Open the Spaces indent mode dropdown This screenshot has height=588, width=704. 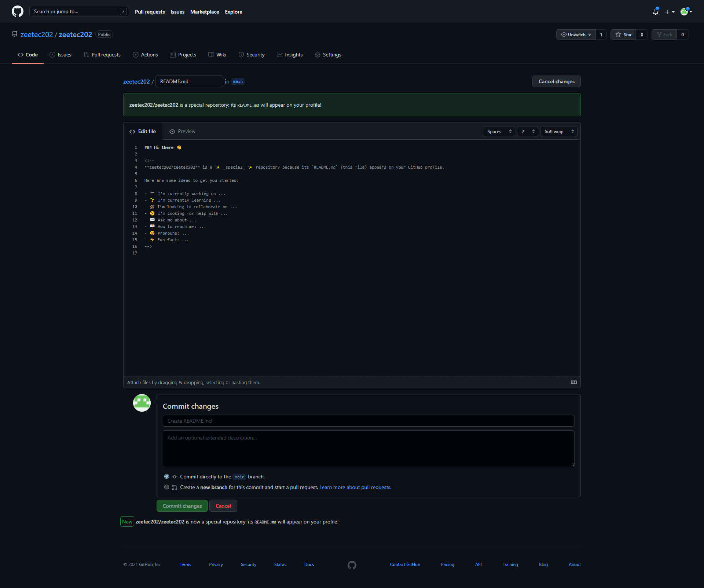498,131
